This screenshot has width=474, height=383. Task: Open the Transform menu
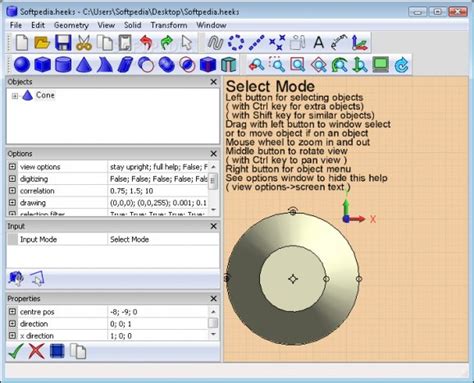pos(169,25)
